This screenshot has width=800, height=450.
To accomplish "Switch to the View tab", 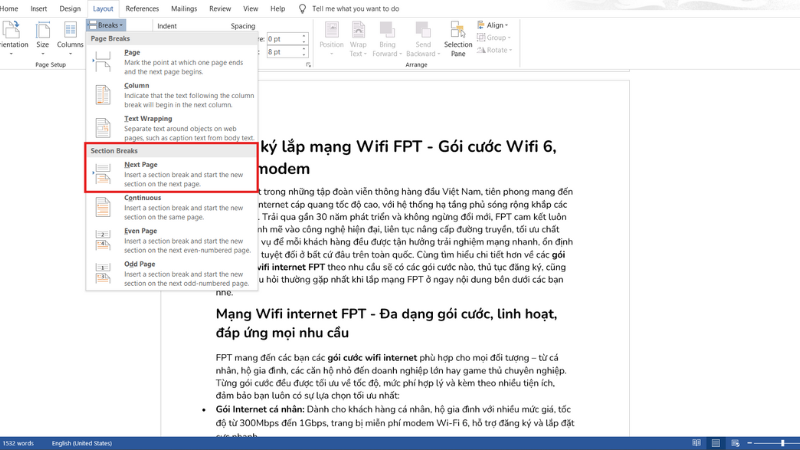I will (x=251, y=9).
